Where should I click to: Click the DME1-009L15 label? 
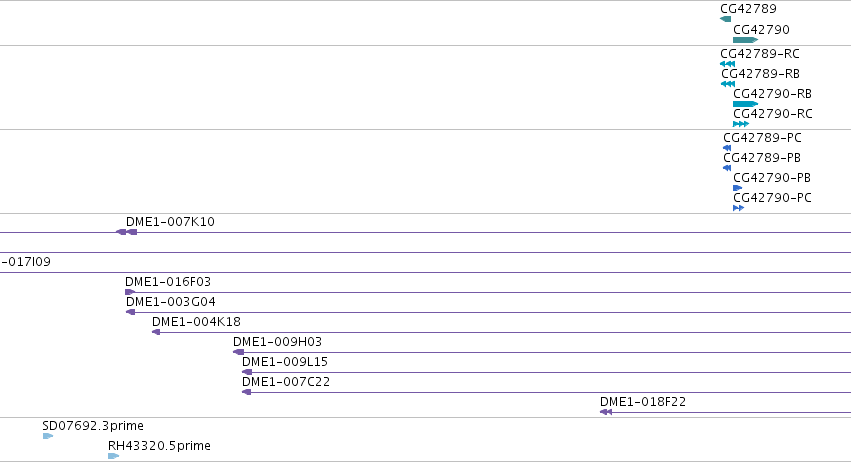(x=284, y=362)
